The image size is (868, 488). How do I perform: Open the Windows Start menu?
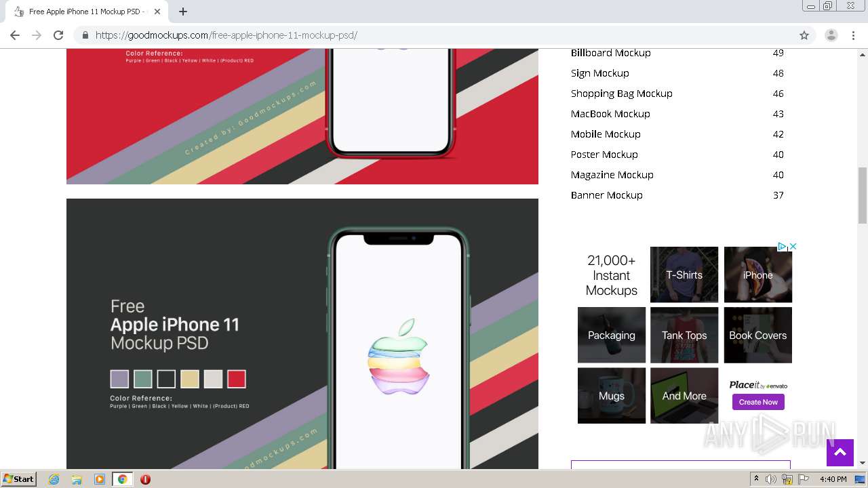19,479
